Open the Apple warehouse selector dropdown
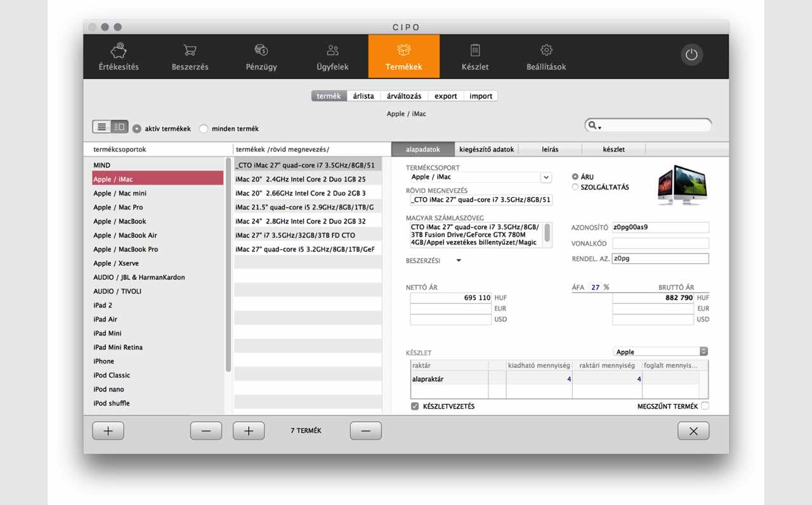Screen dimensions: 812x505 coord(704,351)
